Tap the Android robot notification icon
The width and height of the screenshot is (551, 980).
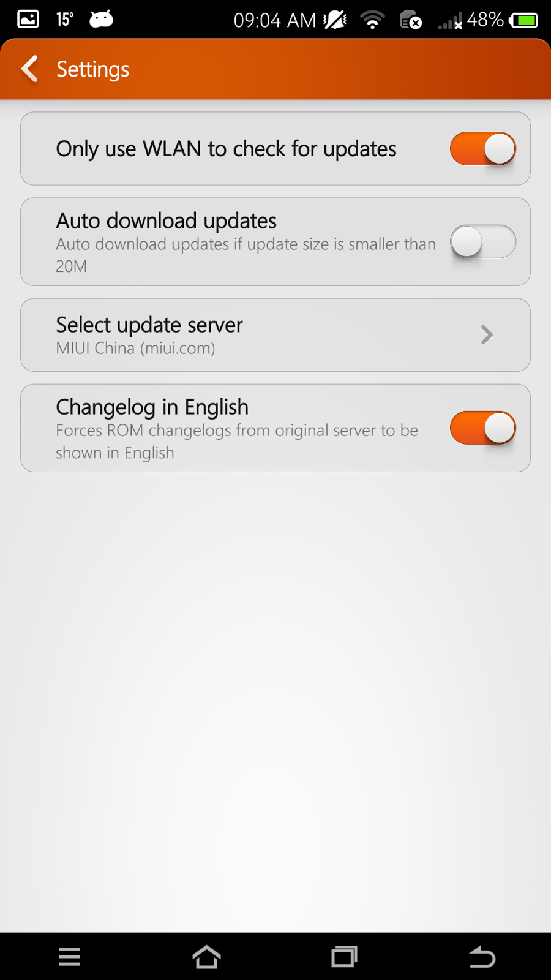click(102, 20)
